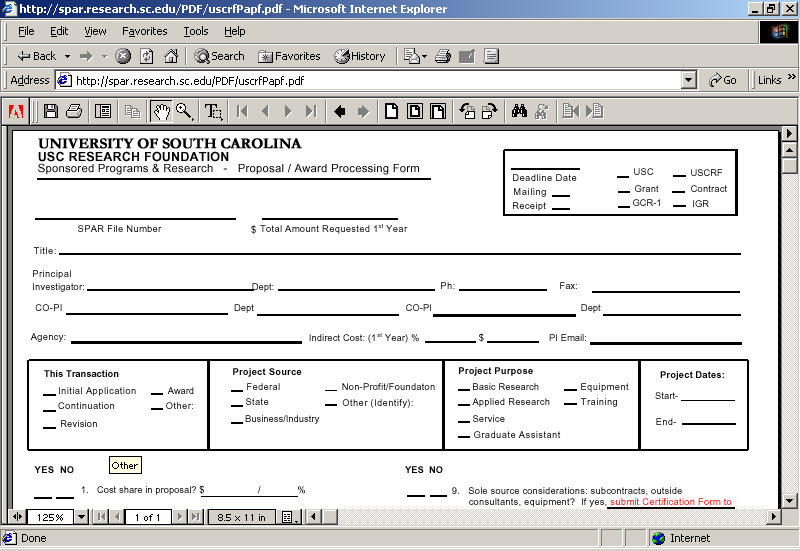Set Fit Width page view
Image resolution: width=800 pixels, height=551 pixels.
pyautogui.click(x=438, y=111)
